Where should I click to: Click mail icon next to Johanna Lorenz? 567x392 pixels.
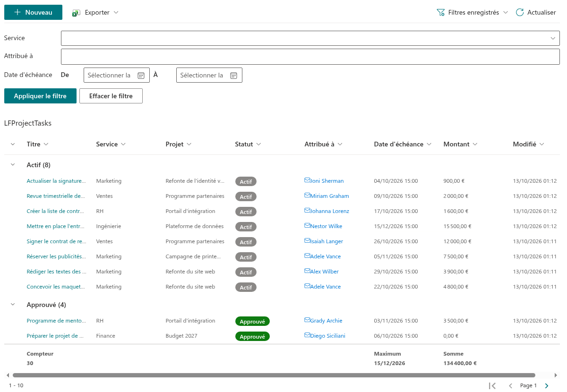307,211
